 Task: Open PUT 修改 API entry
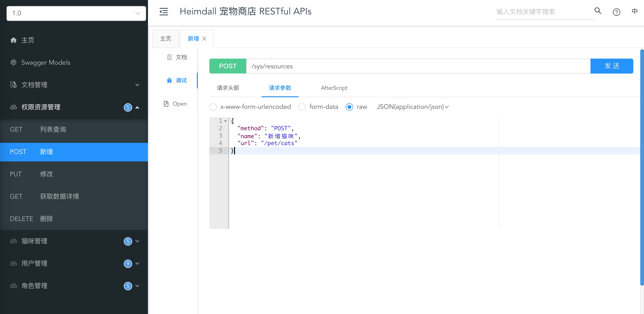coord(74,174)
